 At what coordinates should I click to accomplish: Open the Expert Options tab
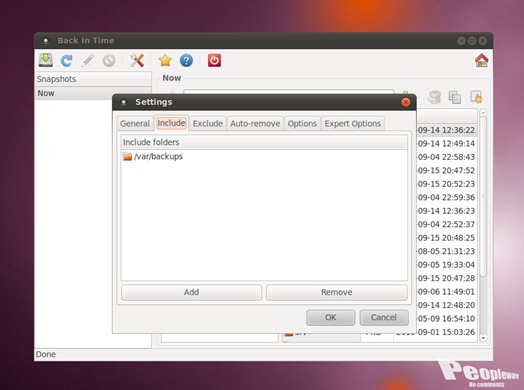(x=353, y=124)
